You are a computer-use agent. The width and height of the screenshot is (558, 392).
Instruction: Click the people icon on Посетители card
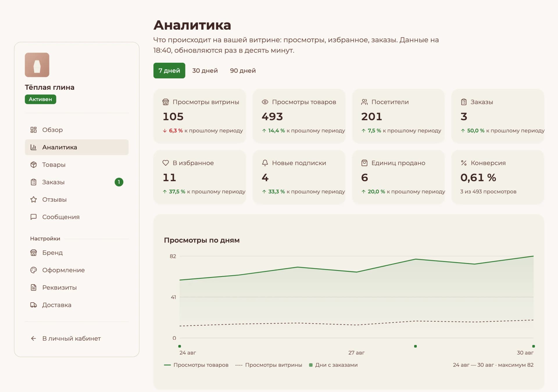point(364,102)
